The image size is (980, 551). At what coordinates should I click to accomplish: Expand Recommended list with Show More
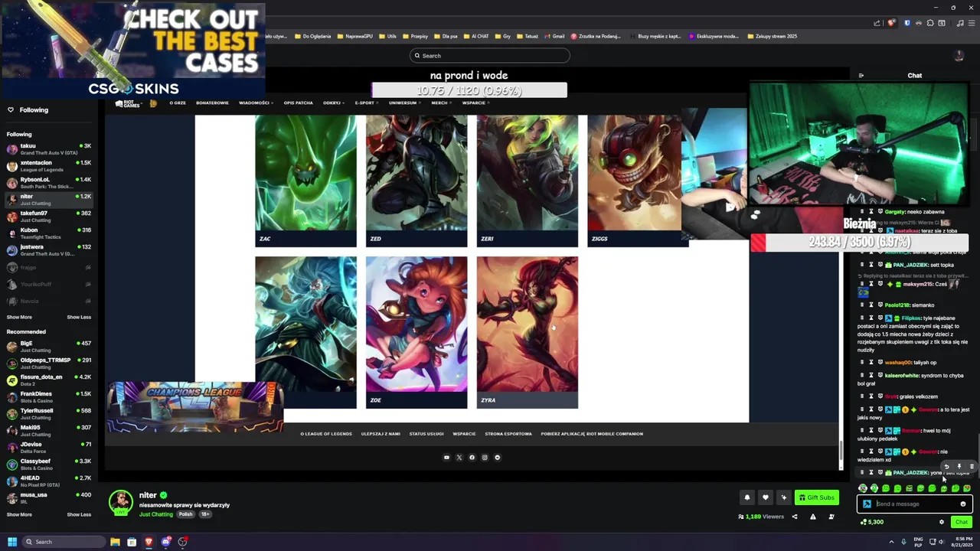[x=19, y=514]
